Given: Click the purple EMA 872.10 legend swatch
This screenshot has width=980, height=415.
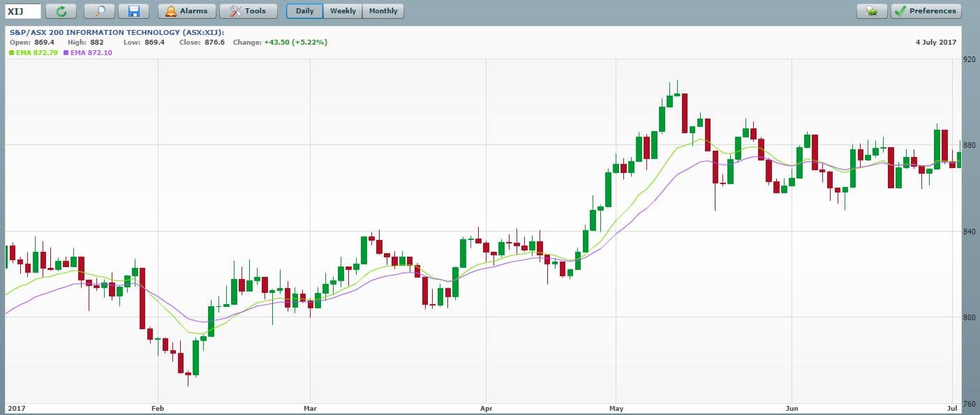Looking at the screenshot, I should 66,52.
